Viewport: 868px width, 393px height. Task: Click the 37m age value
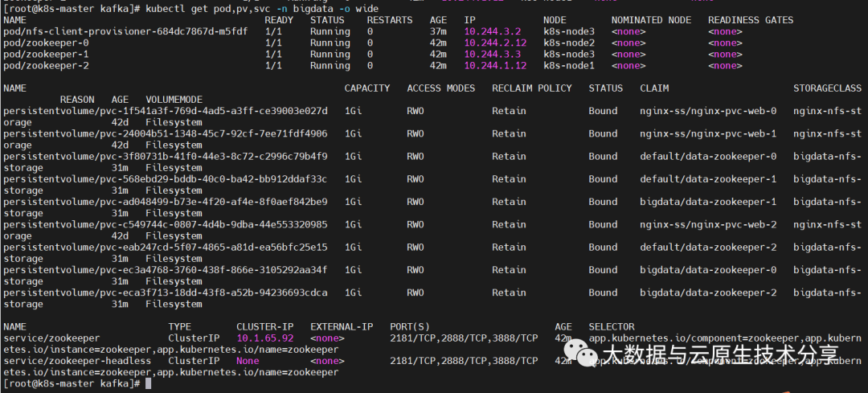click(x=438, y=31)
